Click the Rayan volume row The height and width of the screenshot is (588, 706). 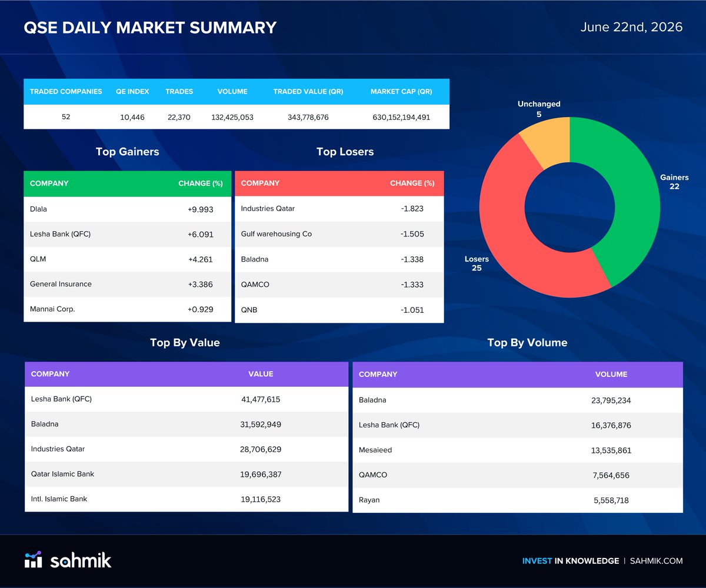coord(518,500)
